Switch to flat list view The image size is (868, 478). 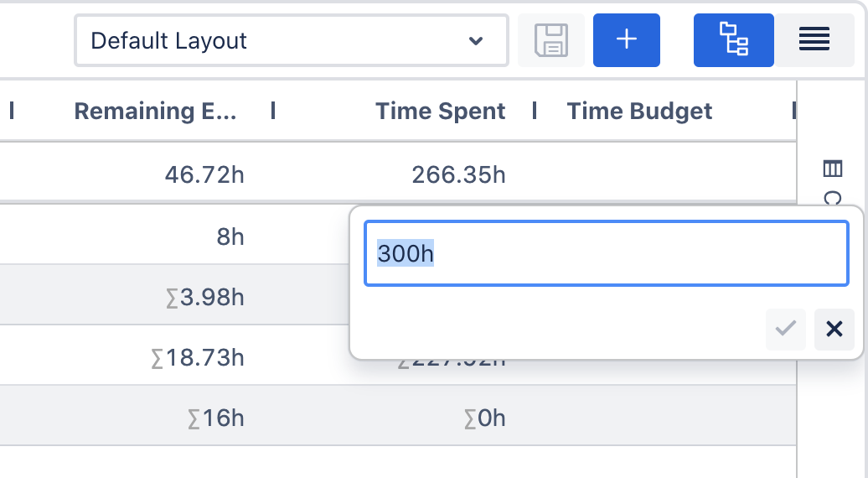click(x=814, y=40)
